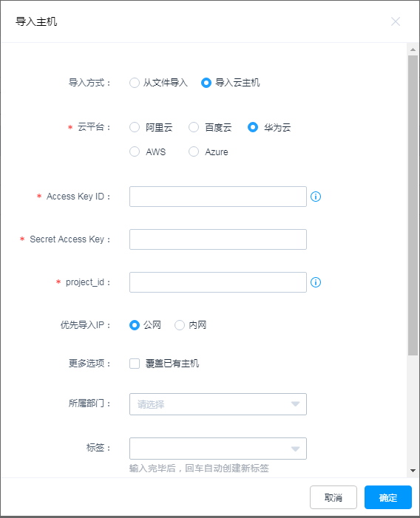Click info icon next to Access Key ID

click(316, 197)
